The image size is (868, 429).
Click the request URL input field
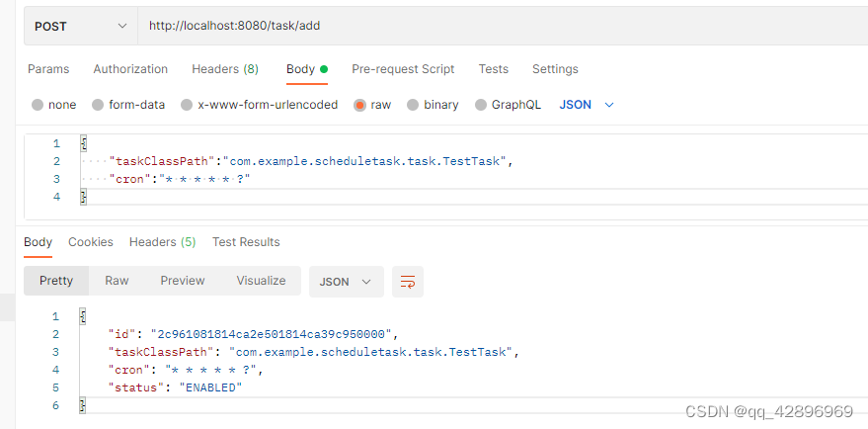[494, 26]
